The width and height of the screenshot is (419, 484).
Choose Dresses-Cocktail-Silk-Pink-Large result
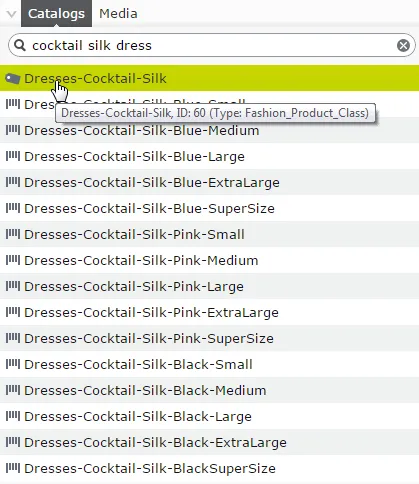pos(209,286)
